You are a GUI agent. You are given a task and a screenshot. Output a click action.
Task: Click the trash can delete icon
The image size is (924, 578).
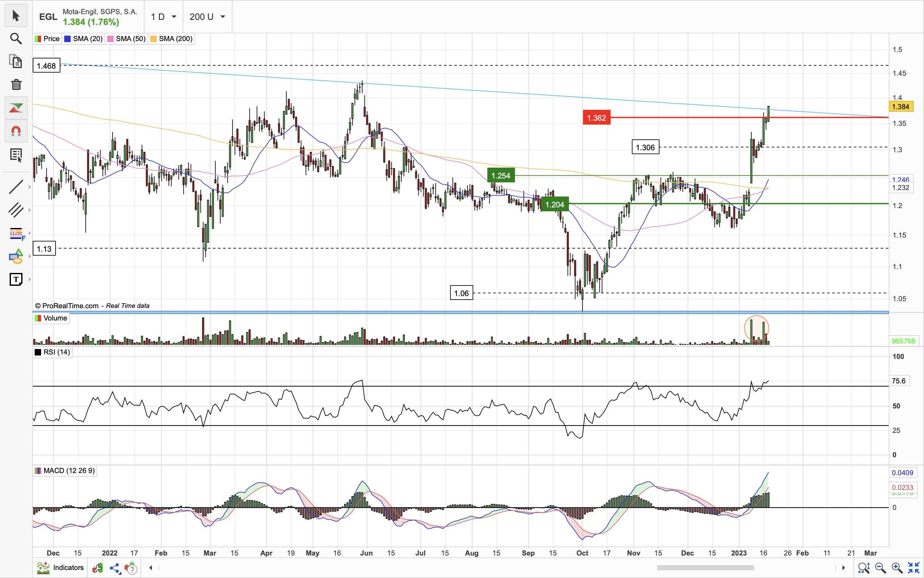pos(16,84)
